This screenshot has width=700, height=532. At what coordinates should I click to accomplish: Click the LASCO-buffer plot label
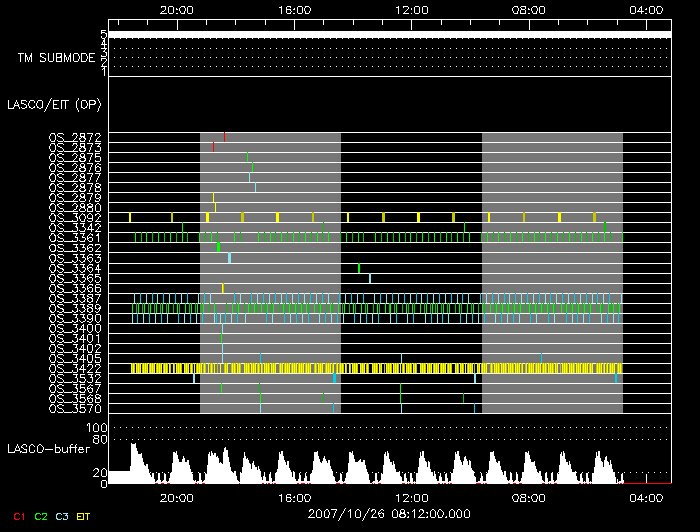[46, 448]
